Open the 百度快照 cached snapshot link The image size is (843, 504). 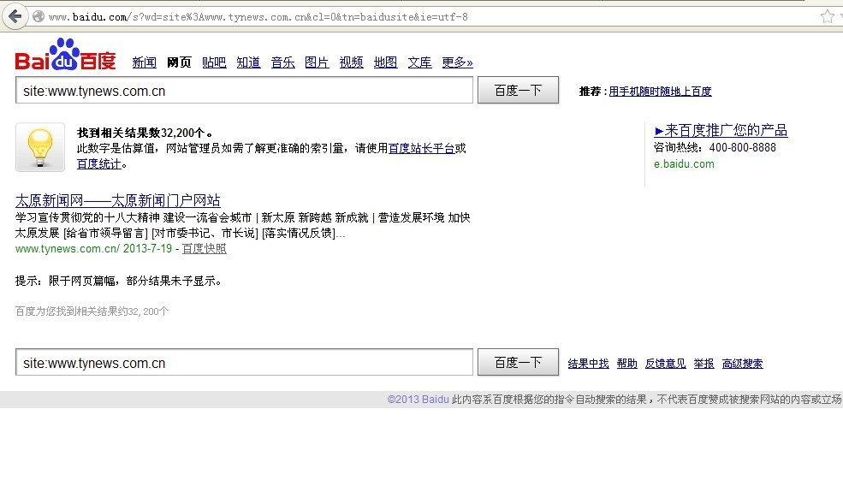(x=205, y=249)
